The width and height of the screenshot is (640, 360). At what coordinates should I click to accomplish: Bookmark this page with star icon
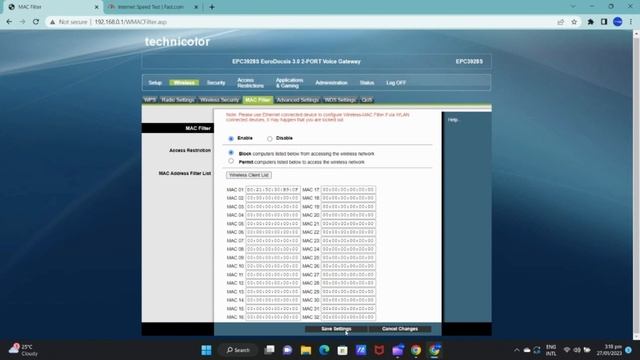[x=574, y=22]
